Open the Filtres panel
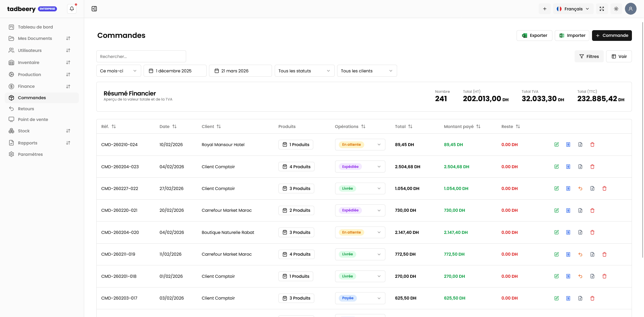This screenshot has width=644, height=317. (x=589, y=56)
